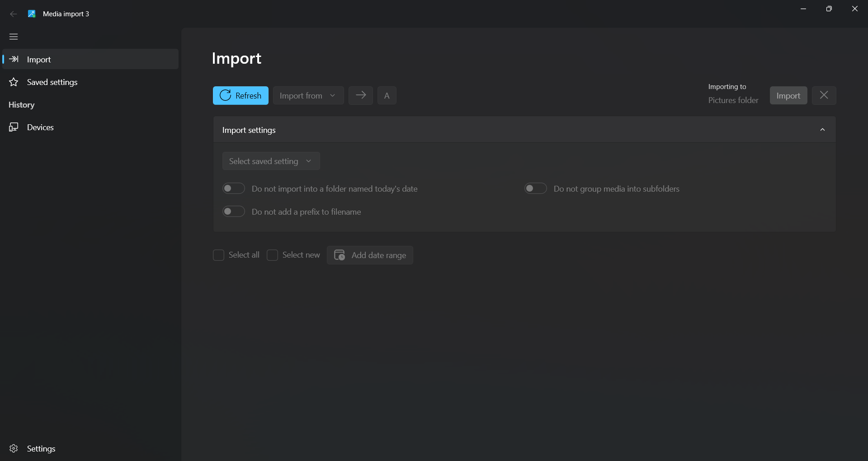Open the Import from dropdown
868x461 pixels.
click(308, 95)
